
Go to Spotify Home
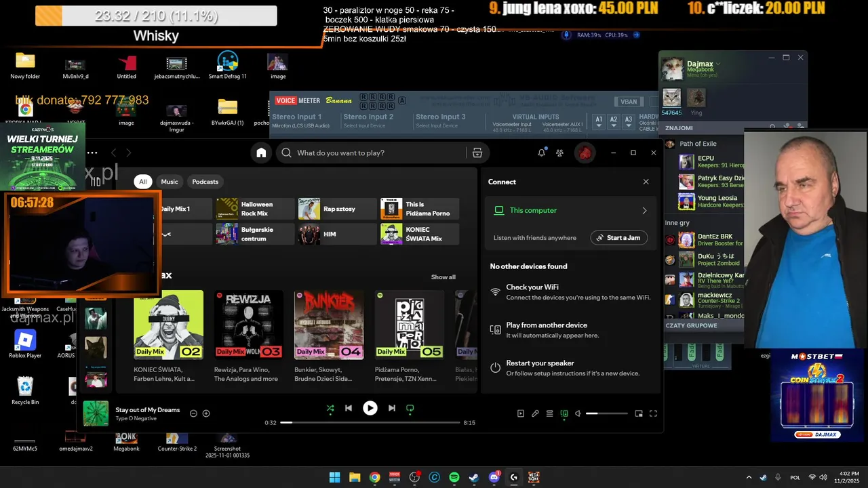tap(261, 153)
